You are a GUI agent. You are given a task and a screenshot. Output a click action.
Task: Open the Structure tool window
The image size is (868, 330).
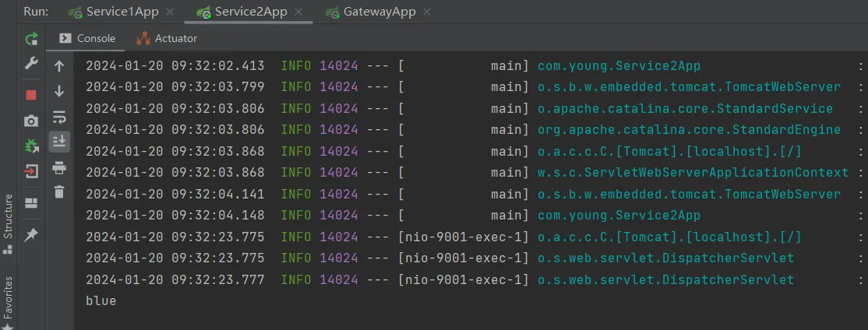[x=8, y=222]
